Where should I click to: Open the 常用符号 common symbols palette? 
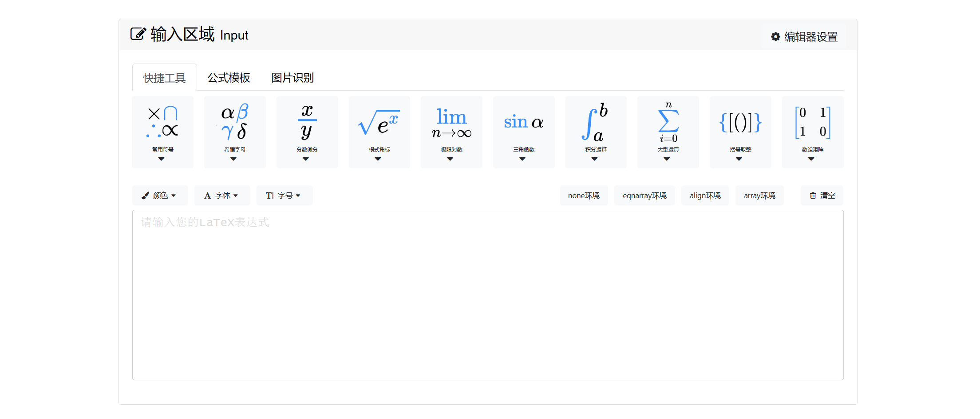point(162,132)
